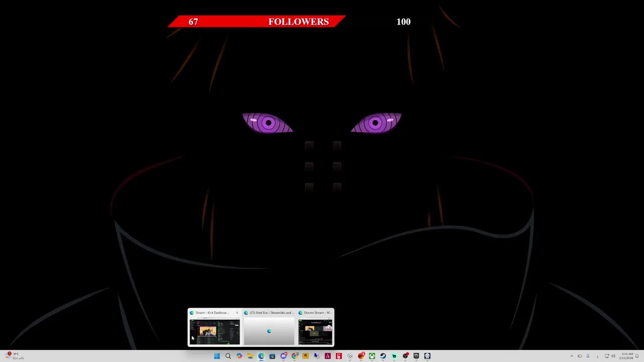Open Google Chrome from the taskbar
Image resolution: width=644 pixels, height=362 pixels.
tap(295, 356)
